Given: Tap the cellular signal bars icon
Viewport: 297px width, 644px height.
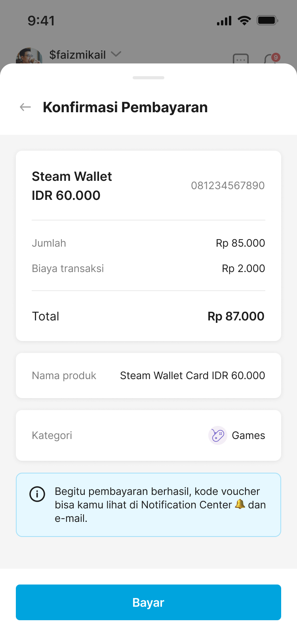Looking at the screenshot, I should (224, 21).
